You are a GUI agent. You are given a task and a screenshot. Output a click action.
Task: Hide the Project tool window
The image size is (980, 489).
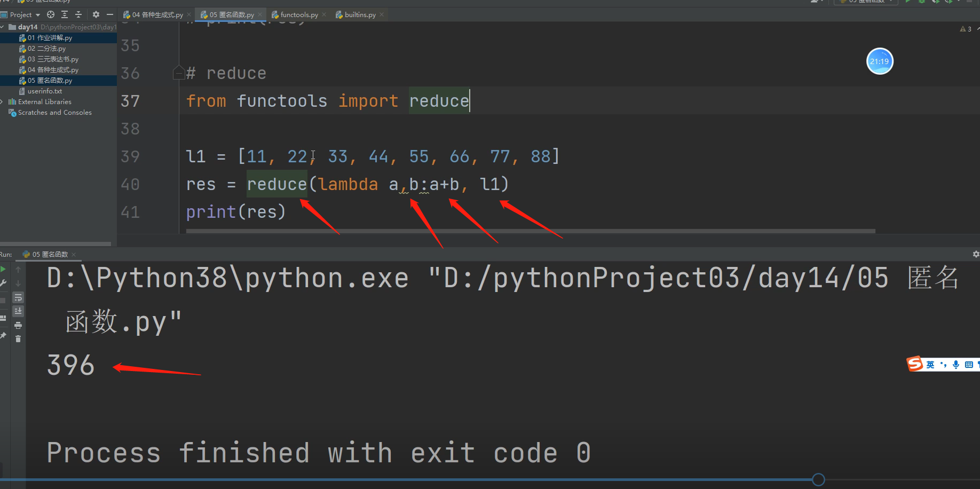[110, 14]
